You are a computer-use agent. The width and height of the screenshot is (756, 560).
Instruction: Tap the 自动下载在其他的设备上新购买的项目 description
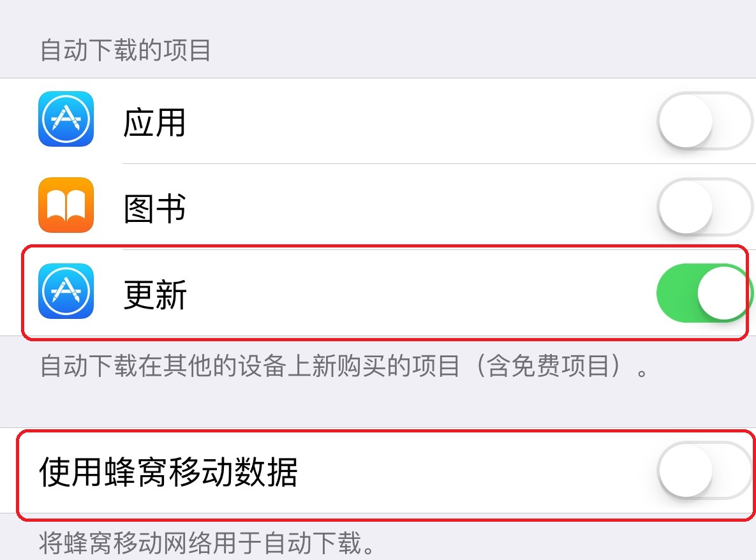coord(249,365)
